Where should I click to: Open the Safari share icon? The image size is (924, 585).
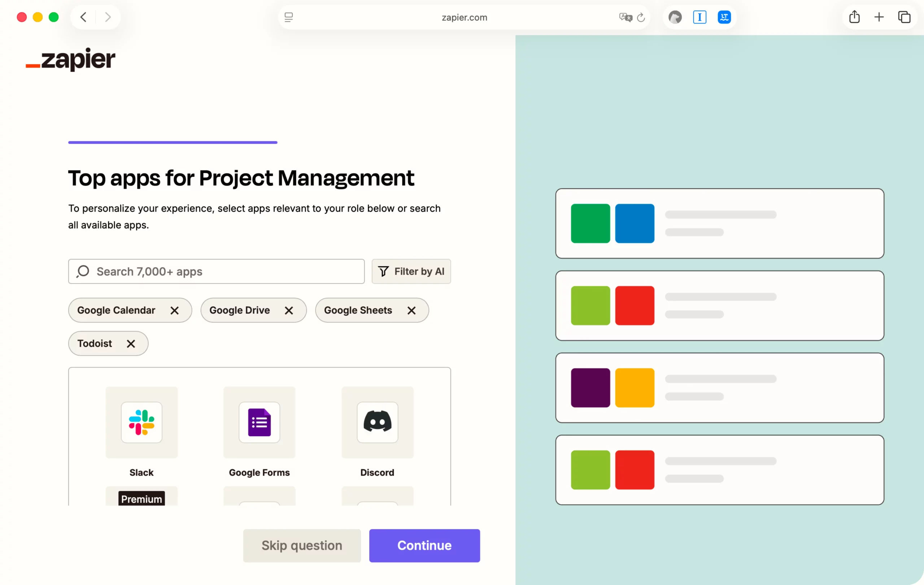(854, 17)
